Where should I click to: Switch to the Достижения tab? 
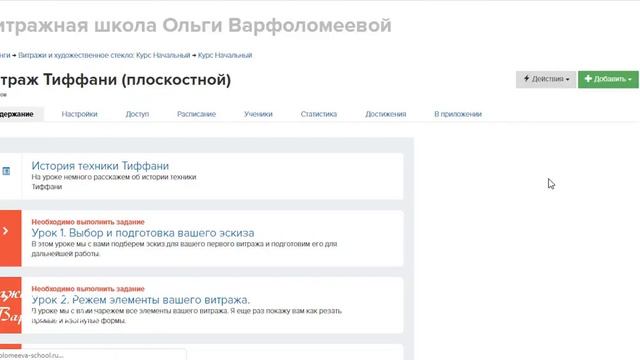pos(386,114)
